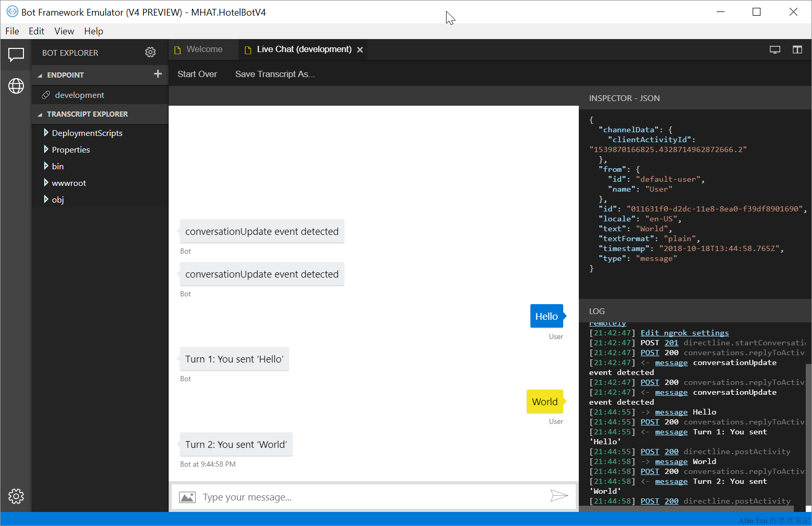This screenshot has width=812, height=526.
Task: Switch to the Welcome tab
Action: click(204, 49)
